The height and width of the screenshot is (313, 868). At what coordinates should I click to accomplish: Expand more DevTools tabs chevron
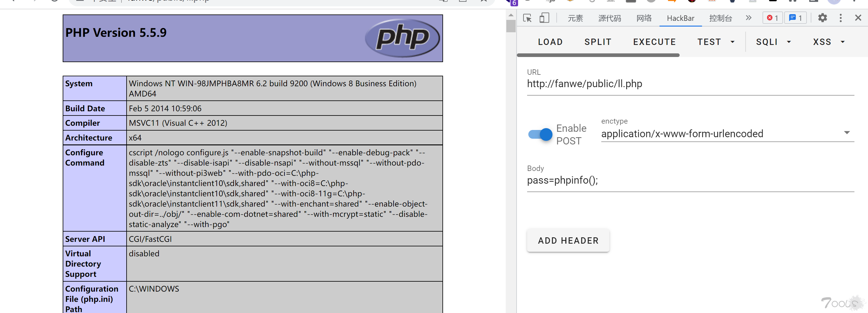tap(748, 18)
